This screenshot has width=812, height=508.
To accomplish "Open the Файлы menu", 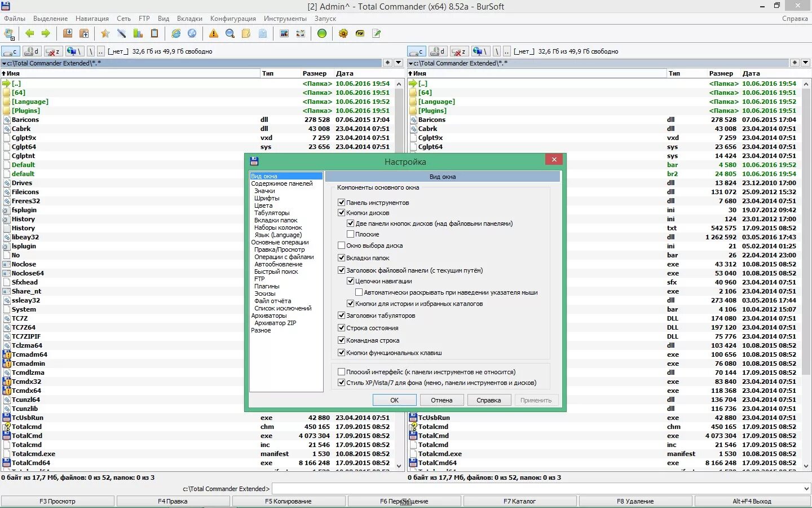I will coord(15,19).
